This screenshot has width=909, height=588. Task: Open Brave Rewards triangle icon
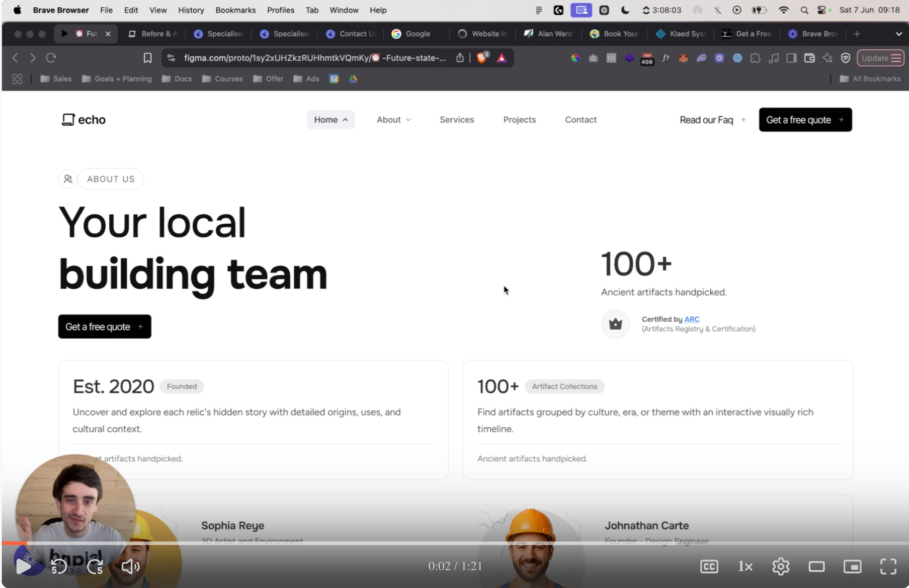(502, 58)
